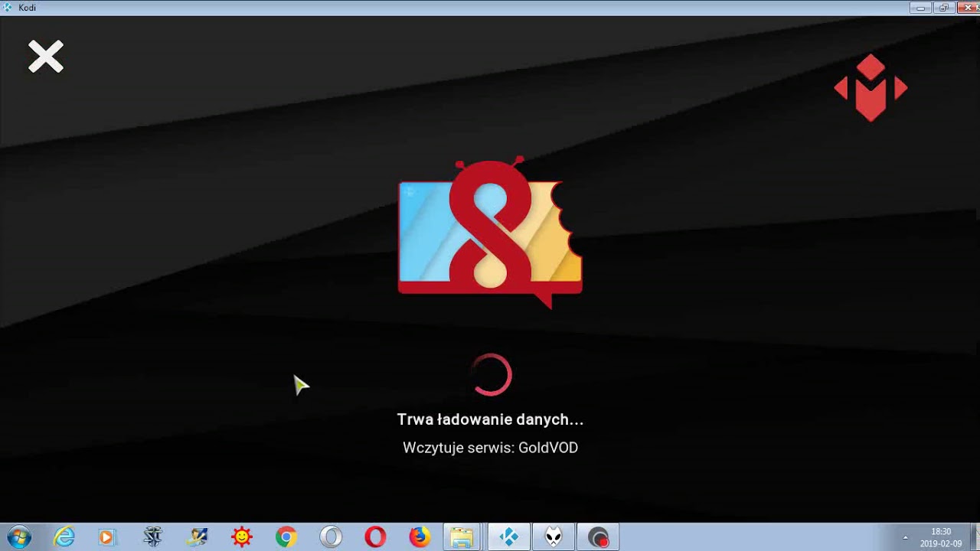Open Windows Media Player from the taskbar
This screenshot has width=980, height=551.
(106, 537)
